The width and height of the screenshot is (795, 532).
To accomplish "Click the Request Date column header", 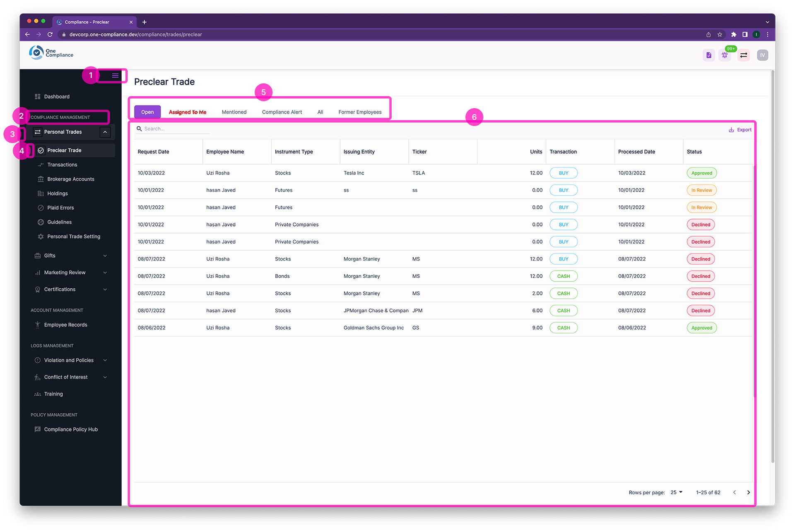I will point(153,152).
